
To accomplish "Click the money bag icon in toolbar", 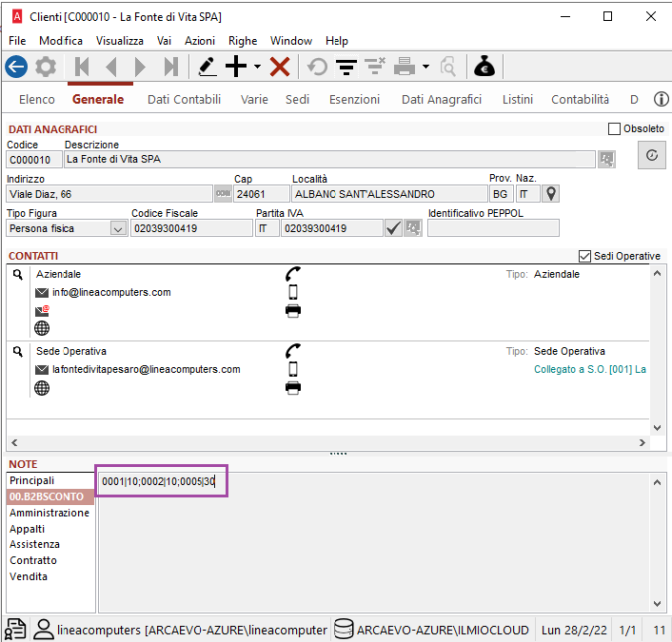I will point(484,67).
